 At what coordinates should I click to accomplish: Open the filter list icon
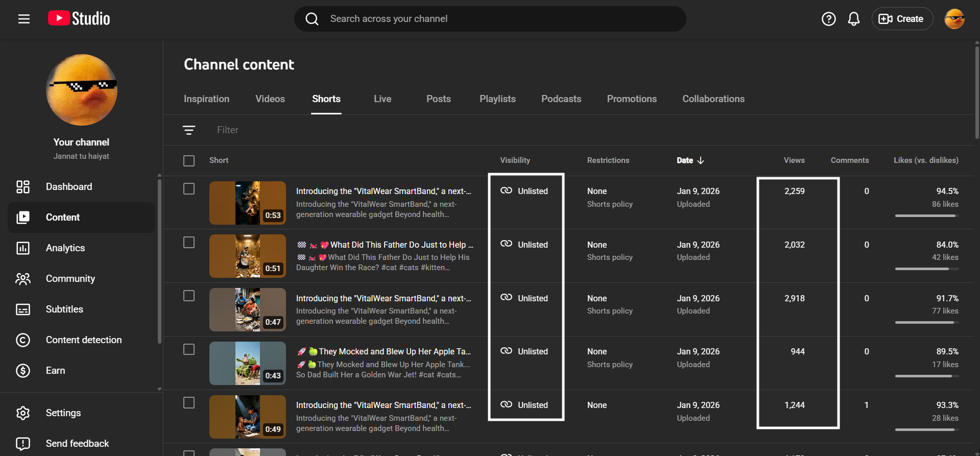[x=189, y=130]
